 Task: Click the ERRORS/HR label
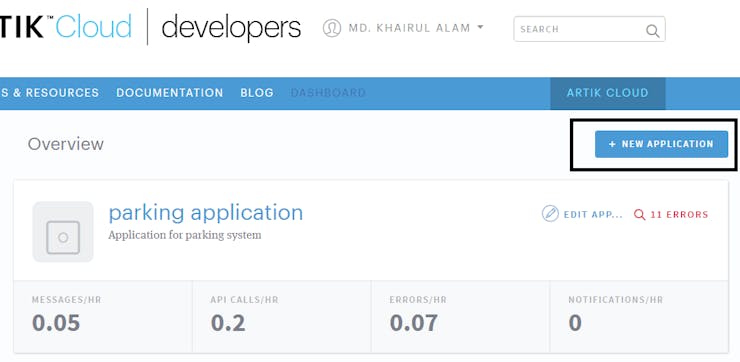418,300
